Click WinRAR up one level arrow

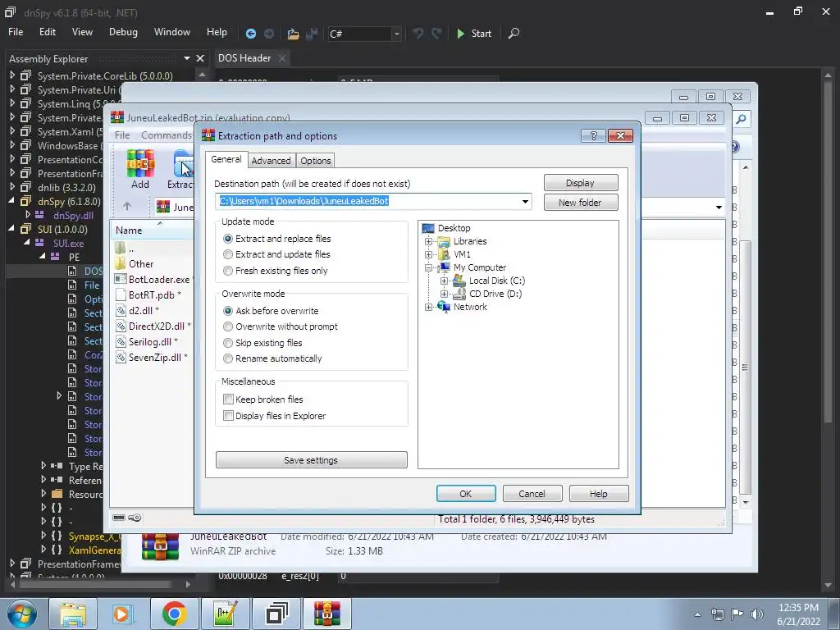(127, 206)
